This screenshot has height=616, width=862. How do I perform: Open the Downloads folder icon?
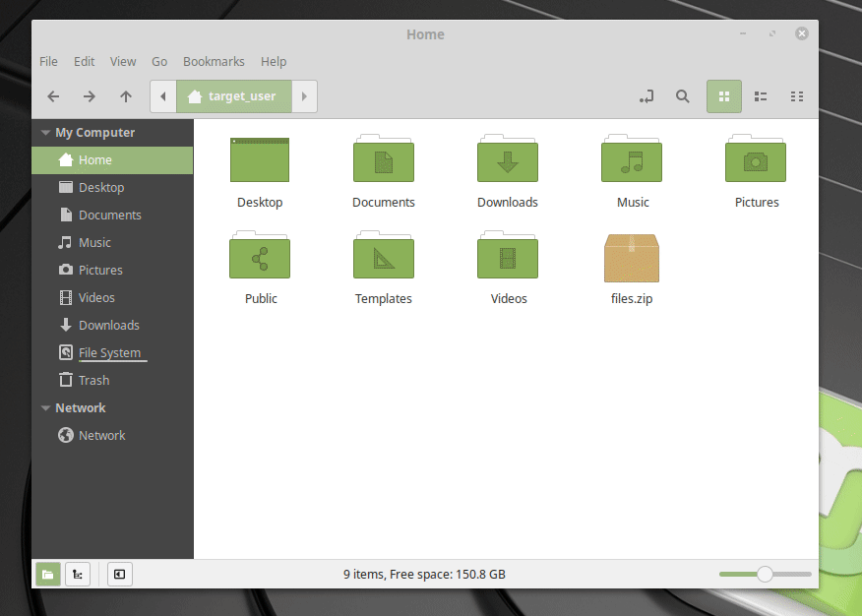[x=507, y=162]
